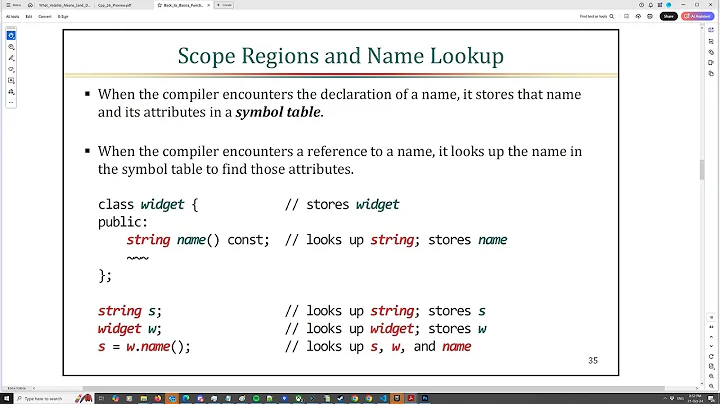Screen dimensions: 720x404
Task: Click the Create new button
Action: point(225,5)
